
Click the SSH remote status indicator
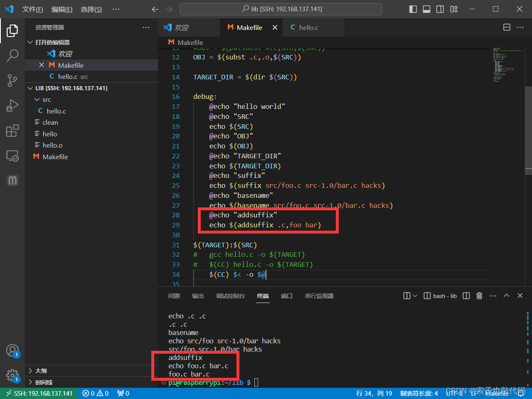(39, 393)
